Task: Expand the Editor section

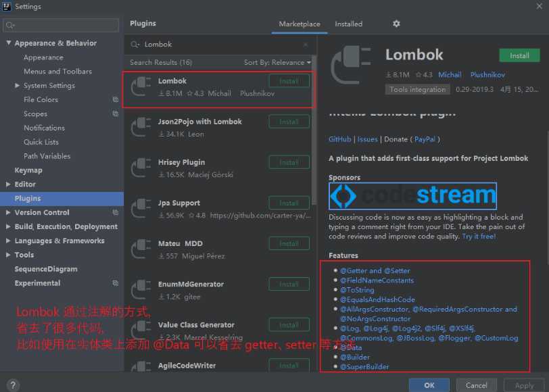Action: coord(8,184)
